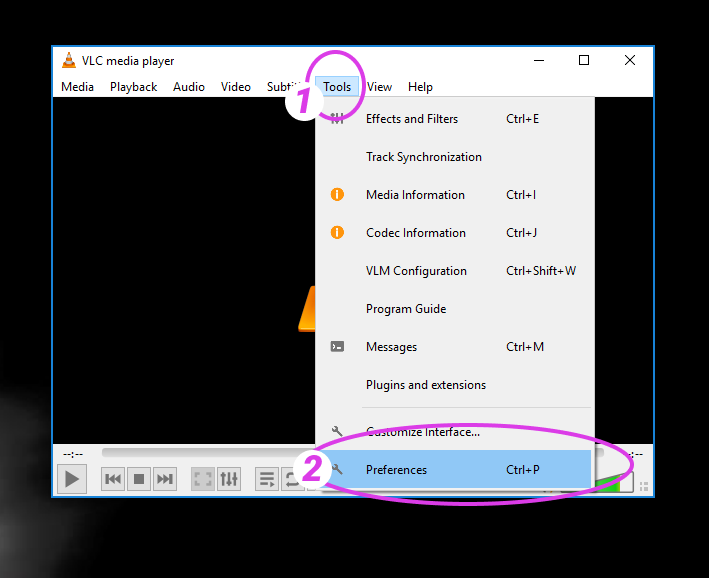Click the Play button
This screenshot has height=578, width=709.
(x=71, y=479)
